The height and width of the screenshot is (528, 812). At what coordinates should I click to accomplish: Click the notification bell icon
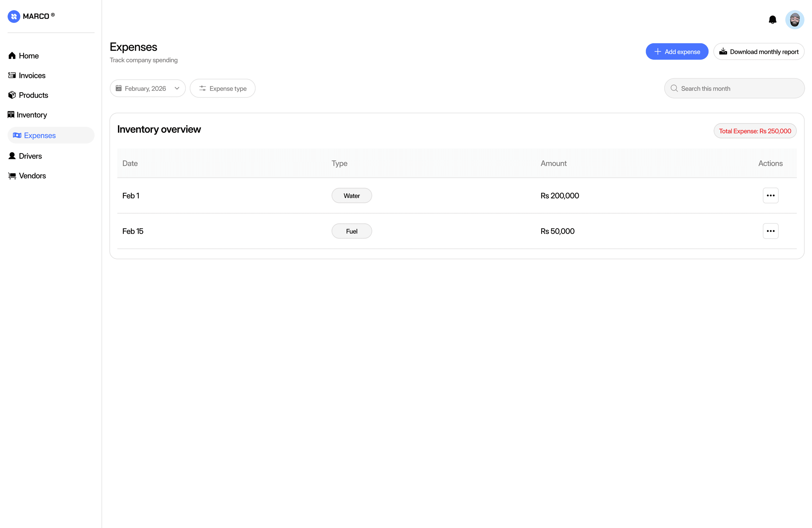click(x=772, y=20)
